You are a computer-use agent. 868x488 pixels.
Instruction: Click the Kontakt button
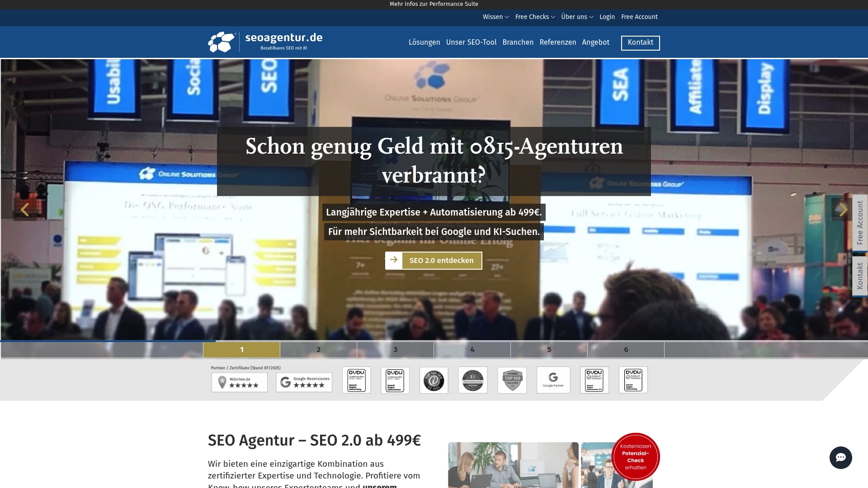click(x=640, y=42)
